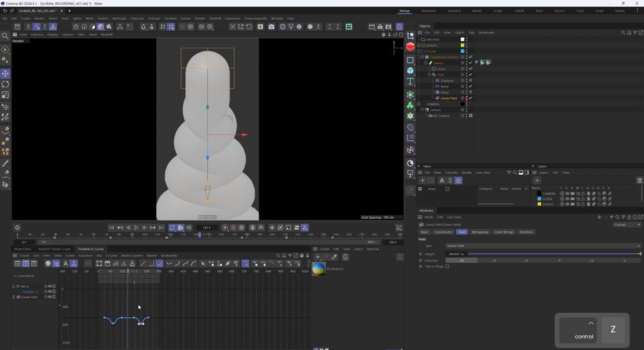
Task: Go to start of animation
Action: click(x=111, y=228)
